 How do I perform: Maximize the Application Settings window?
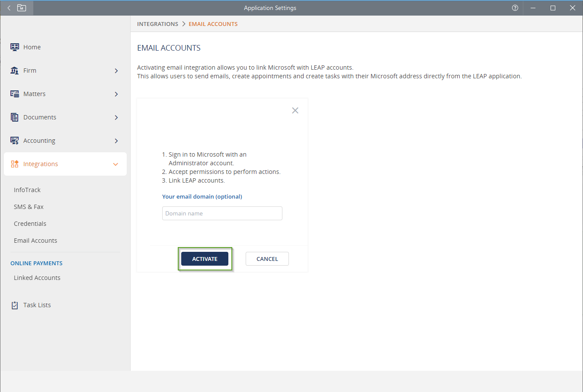point(553,8)
